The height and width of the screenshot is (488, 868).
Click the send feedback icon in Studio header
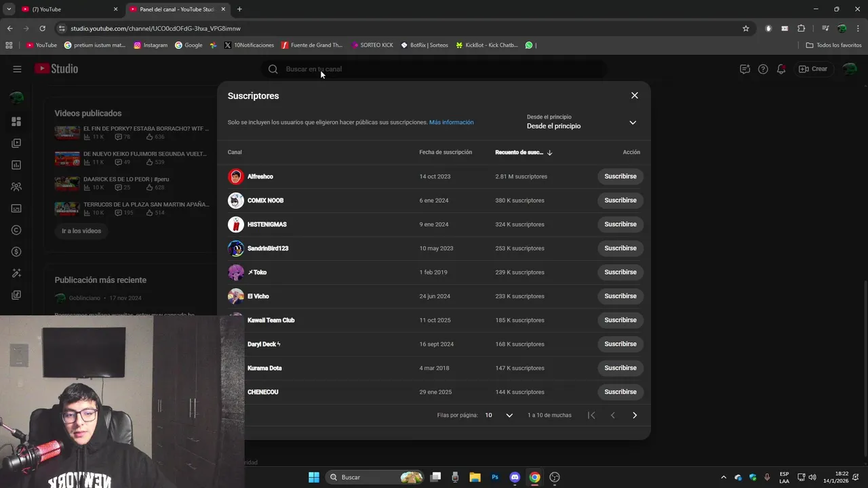(x=745, y=69)
